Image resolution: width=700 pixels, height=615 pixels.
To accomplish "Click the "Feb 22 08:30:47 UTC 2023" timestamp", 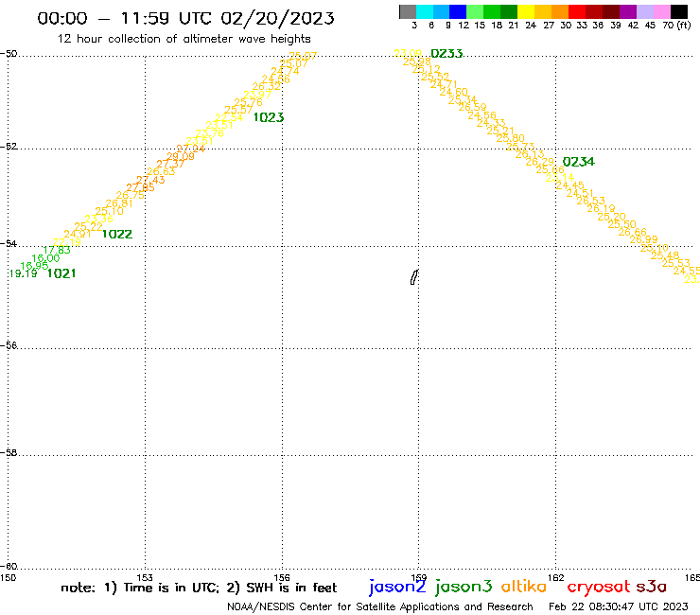I will coord(619,606).
